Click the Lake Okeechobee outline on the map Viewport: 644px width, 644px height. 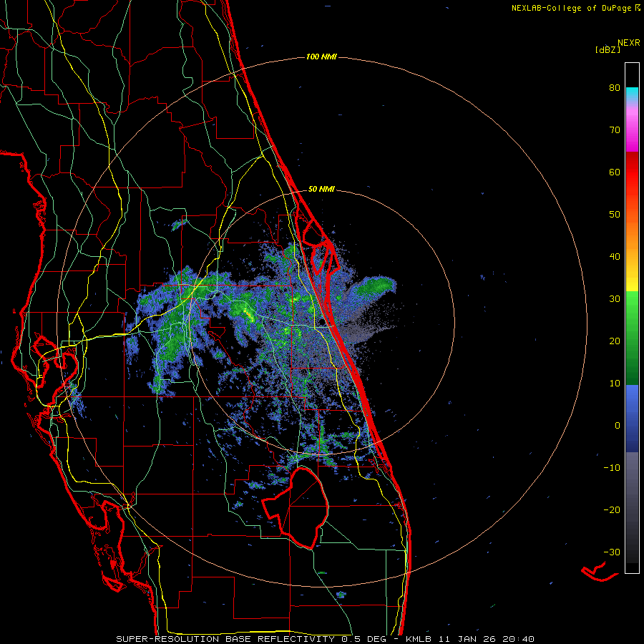click(296, 507)
